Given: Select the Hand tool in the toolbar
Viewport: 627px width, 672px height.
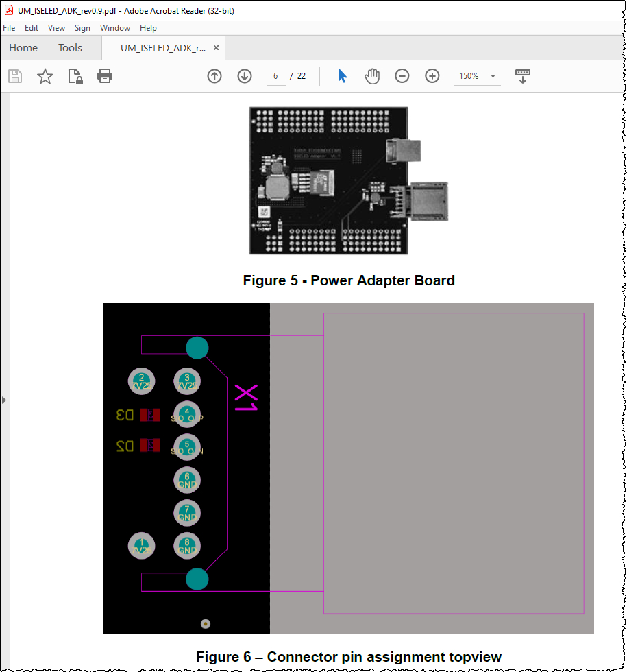Looking at the screenshot, I should tap(372, 76).
